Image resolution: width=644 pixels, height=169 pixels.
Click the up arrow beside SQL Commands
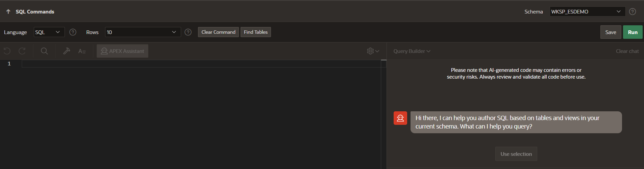click(8, 11)
